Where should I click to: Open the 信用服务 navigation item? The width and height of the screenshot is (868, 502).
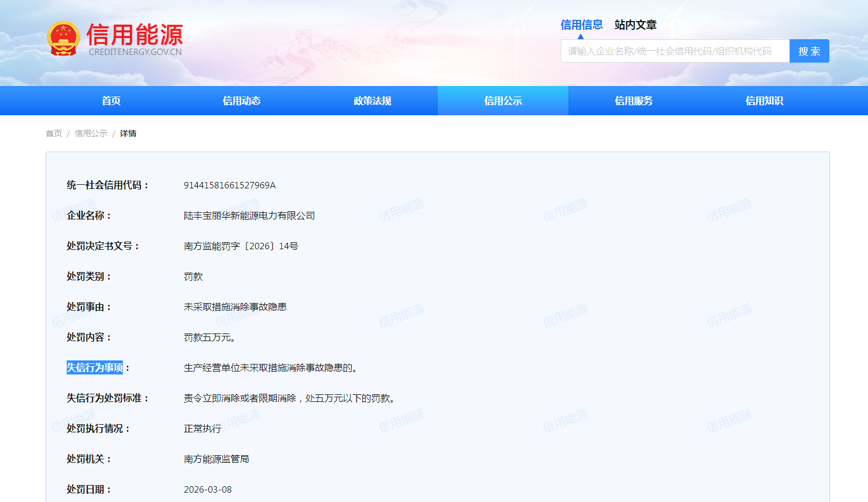(633, 101)
